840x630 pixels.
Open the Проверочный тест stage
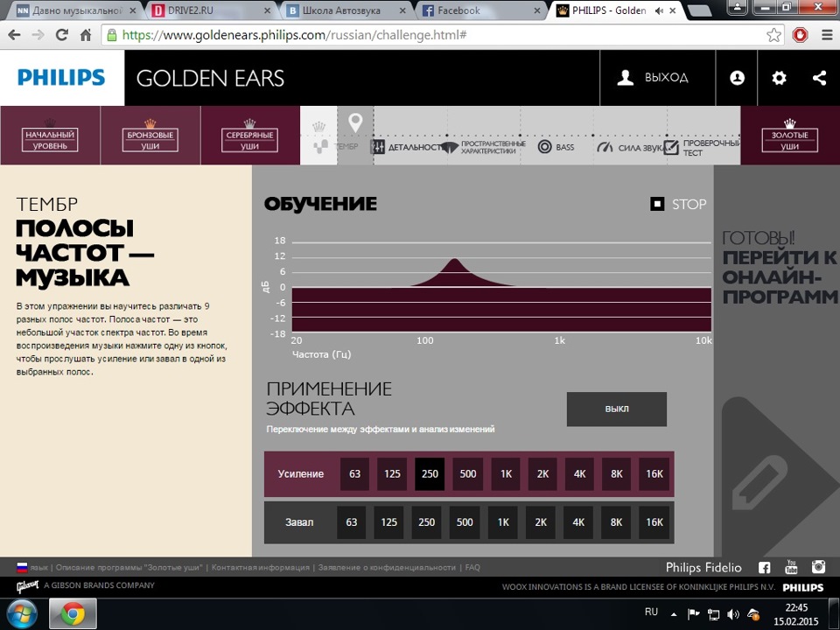703,147
